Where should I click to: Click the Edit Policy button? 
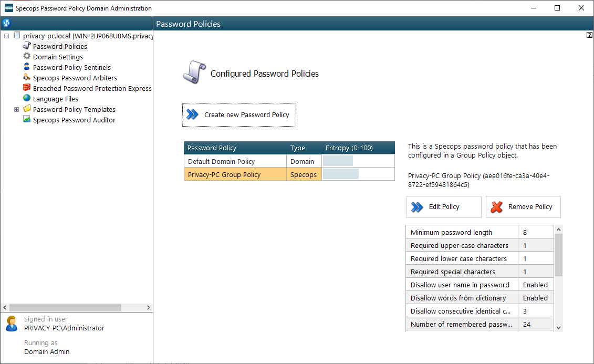(444, 207)
